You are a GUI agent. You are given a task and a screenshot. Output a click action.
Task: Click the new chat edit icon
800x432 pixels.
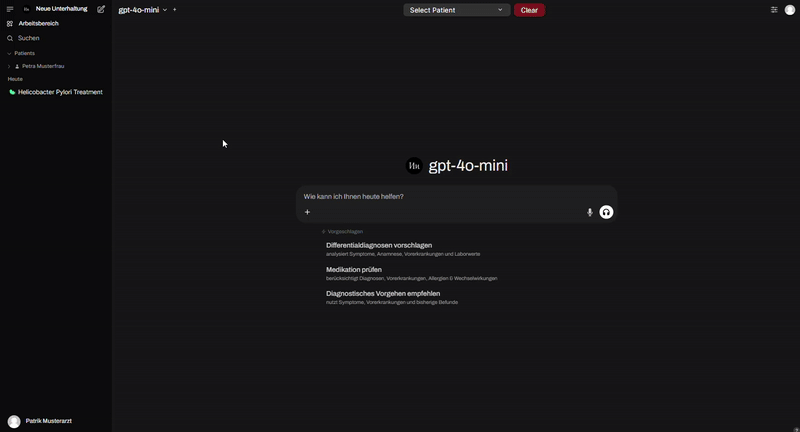click(x=101, y=9)
